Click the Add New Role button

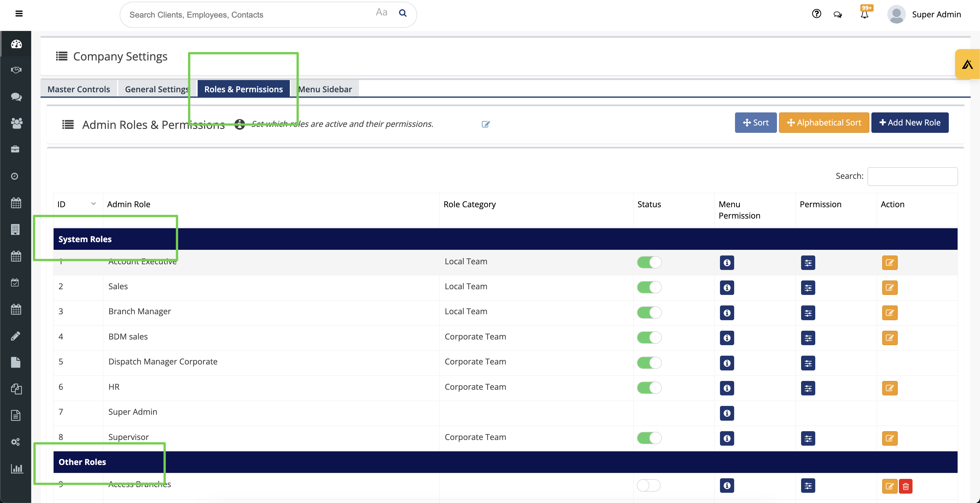tap(910, 123)
